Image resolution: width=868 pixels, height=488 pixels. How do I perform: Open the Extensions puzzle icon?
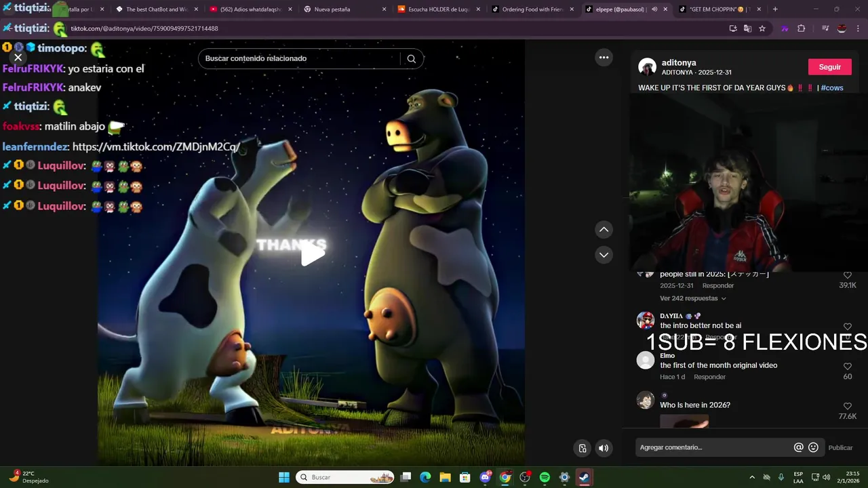pyautogui.click(x=801, y=28)
